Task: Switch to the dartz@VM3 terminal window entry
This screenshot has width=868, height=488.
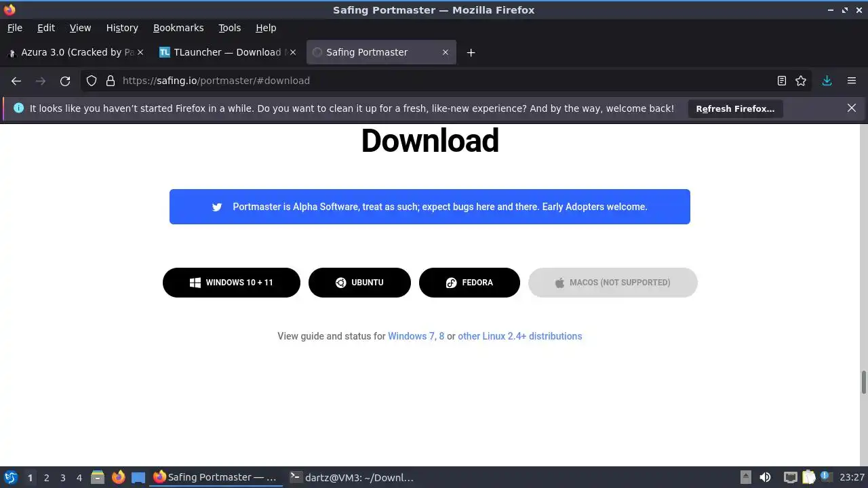Action: [352, 477]
